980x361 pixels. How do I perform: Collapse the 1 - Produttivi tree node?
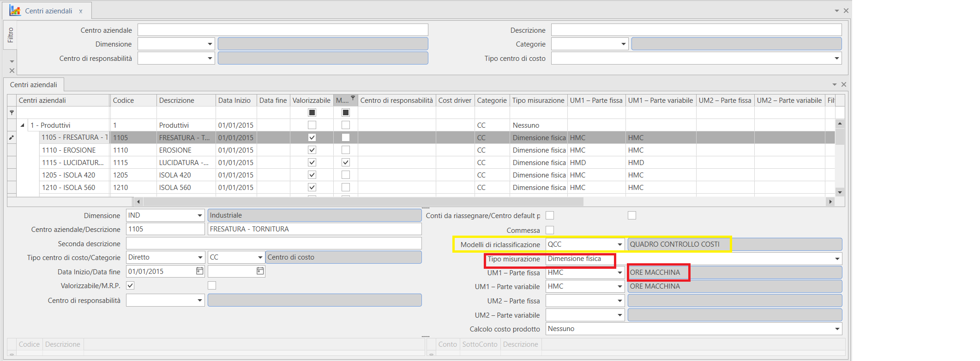22,125
